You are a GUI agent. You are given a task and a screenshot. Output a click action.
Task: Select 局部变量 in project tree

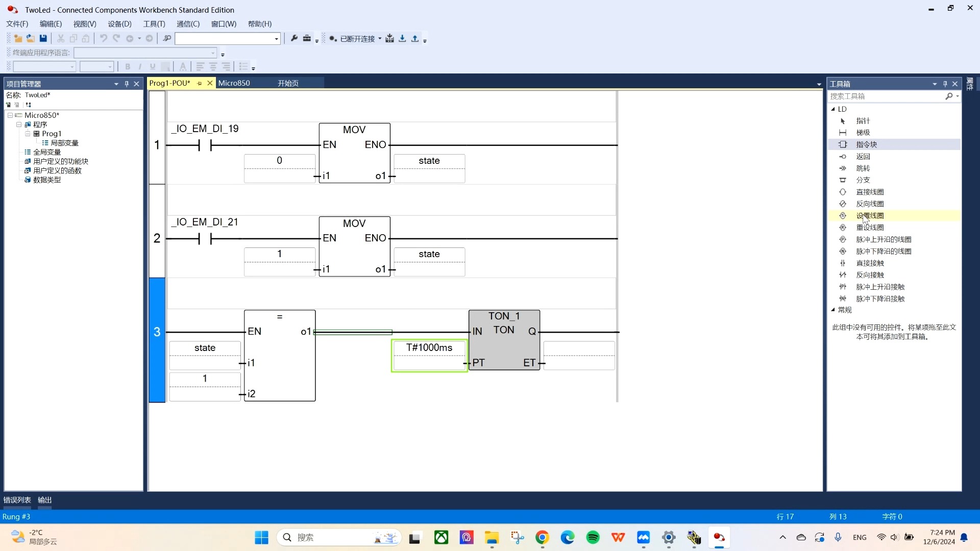64,143
